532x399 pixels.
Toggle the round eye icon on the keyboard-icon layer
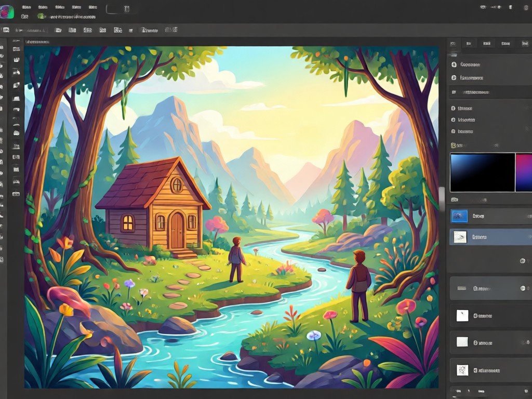tap(523, 288)
